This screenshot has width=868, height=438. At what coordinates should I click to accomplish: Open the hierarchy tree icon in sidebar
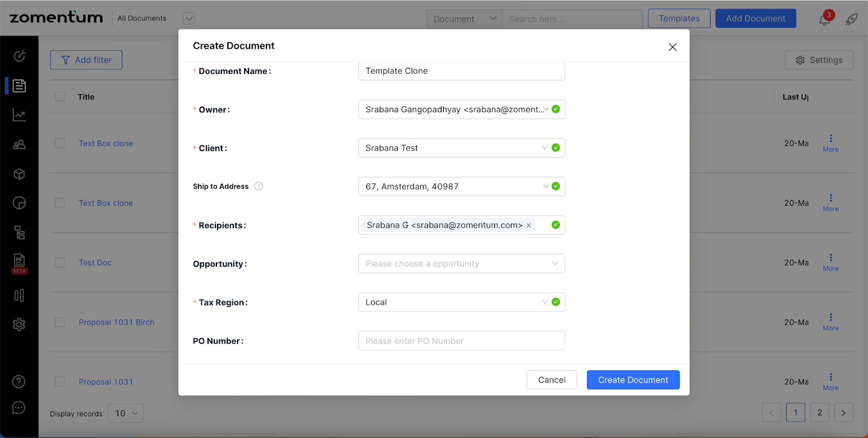click(x=20, y=233)
